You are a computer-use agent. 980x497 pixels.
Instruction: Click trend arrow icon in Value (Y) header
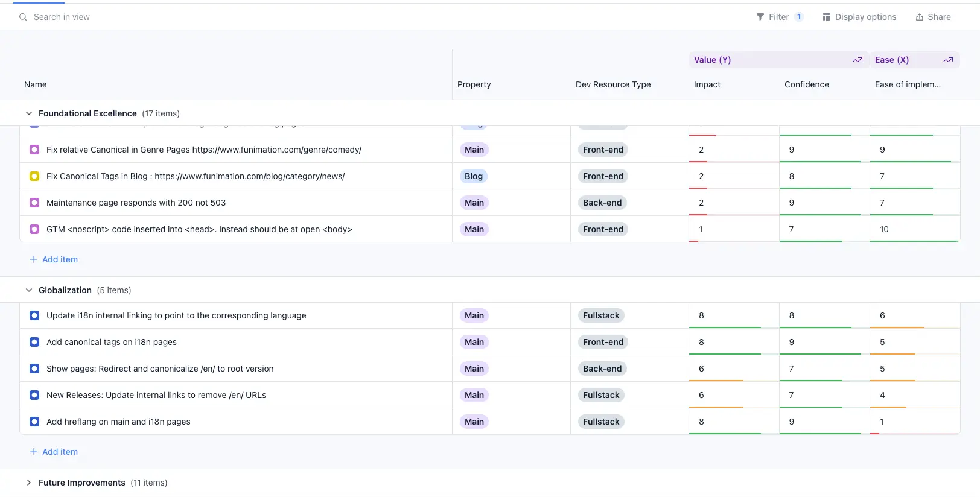tap(857, 60)
